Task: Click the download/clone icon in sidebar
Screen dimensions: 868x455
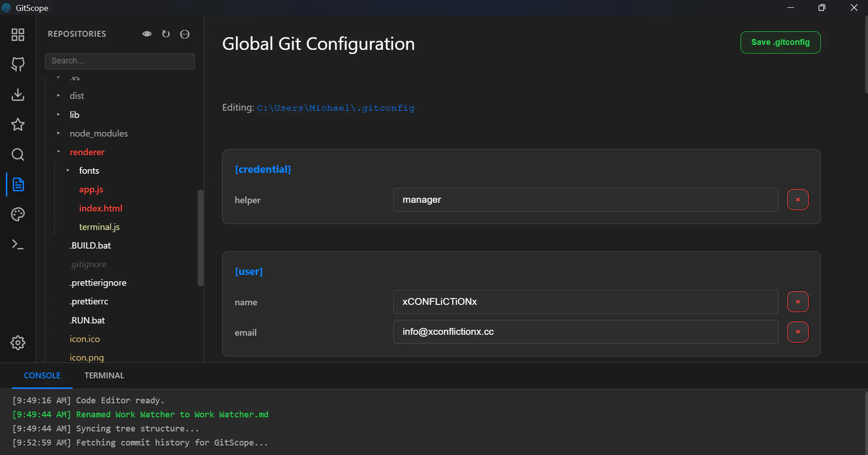Action: [18, 94]
